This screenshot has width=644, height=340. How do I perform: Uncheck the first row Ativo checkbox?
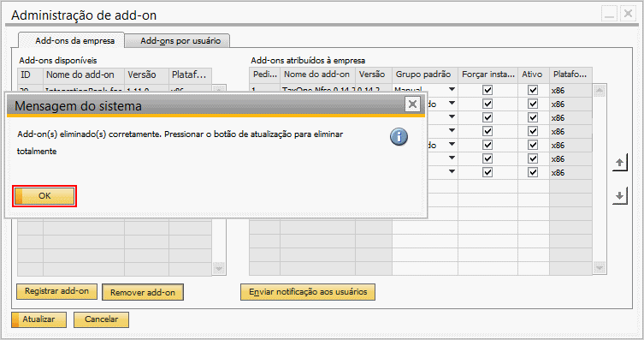[533, 90]
